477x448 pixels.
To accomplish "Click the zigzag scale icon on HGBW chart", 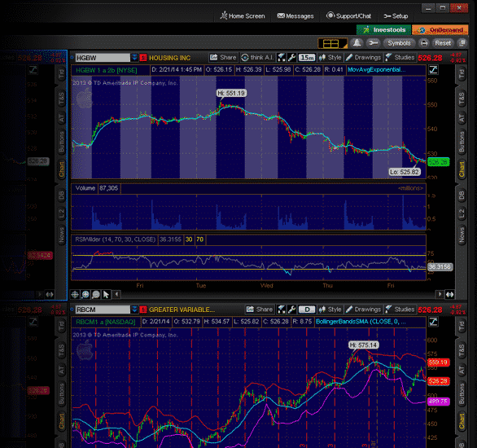I will pyautogui.click(x=433, y=70).
